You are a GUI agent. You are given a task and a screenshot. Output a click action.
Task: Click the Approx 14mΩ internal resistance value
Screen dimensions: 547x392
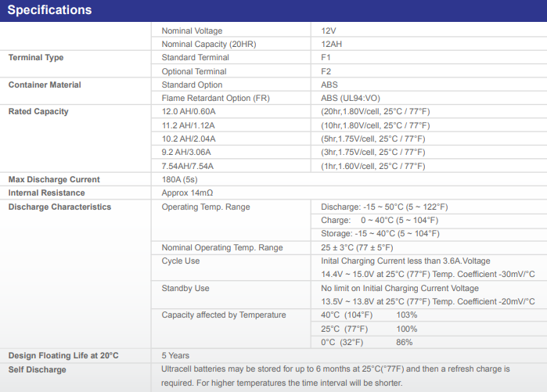(187, 192)
